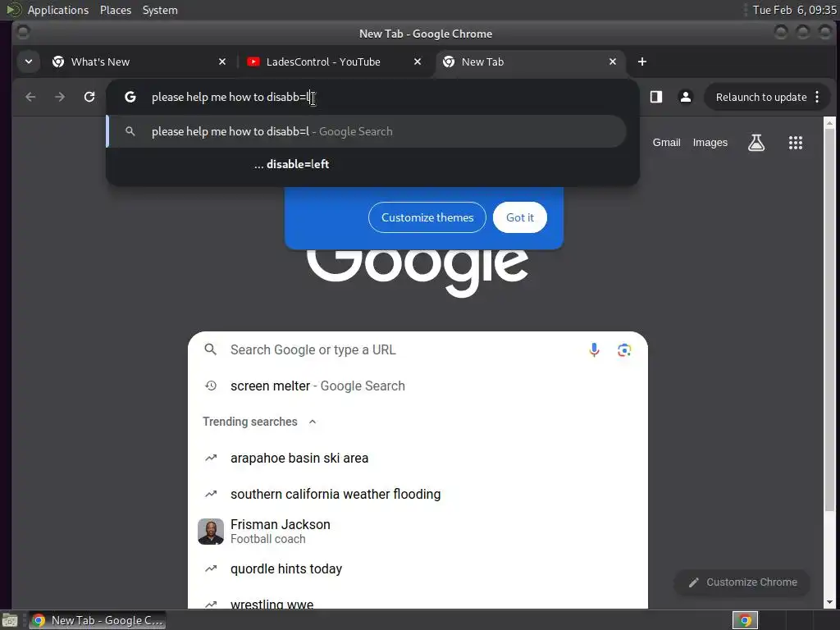Viewport: 840px width, 630px height.
Task: Click the window menu button in the Chrome title bar
Action: (x=22, y=33)
